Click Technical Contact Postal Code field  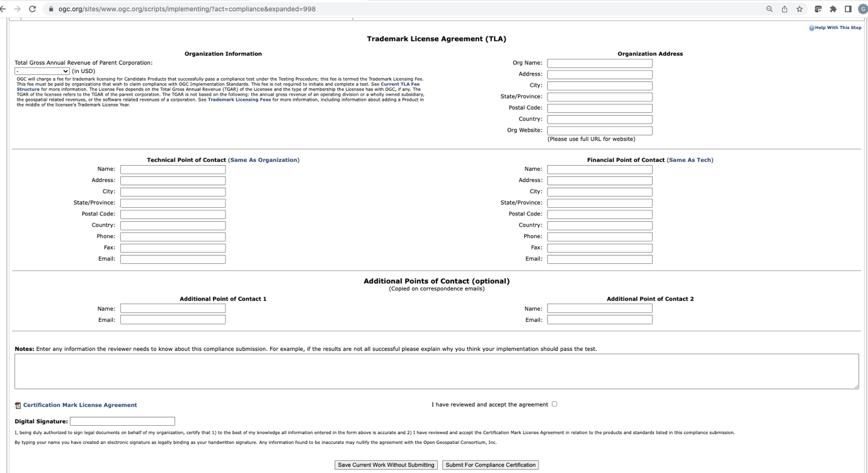(x=173, y=214)
